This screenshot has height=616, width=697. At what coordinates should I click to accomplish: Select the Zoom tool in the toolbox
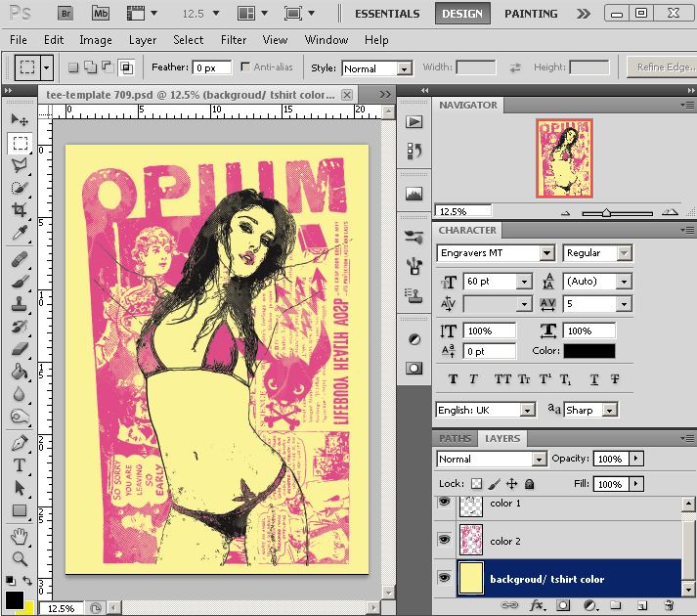tap(19, 559)
